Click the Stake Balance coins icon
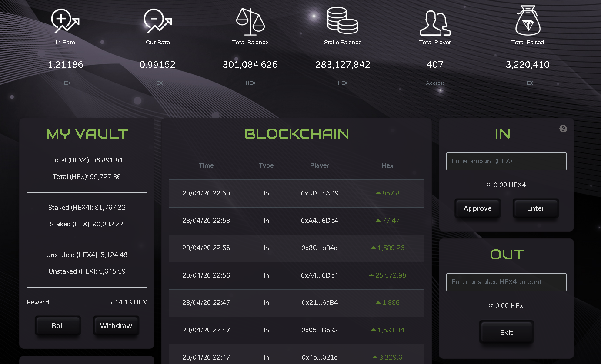 (x=343, y=21)
